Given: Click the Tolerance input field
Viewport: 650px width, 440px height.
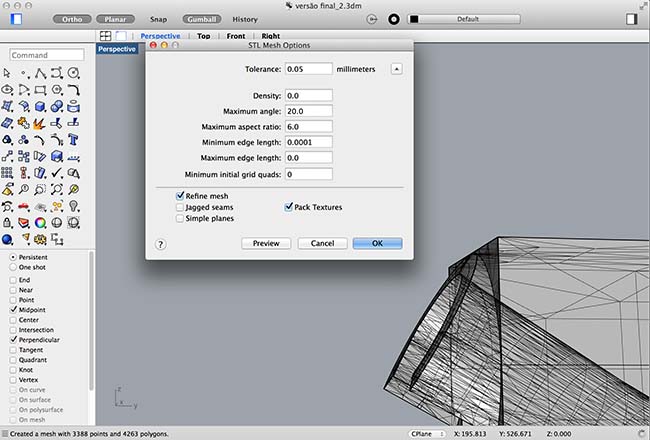Looking at the screenshot, I should coord(308,69).
